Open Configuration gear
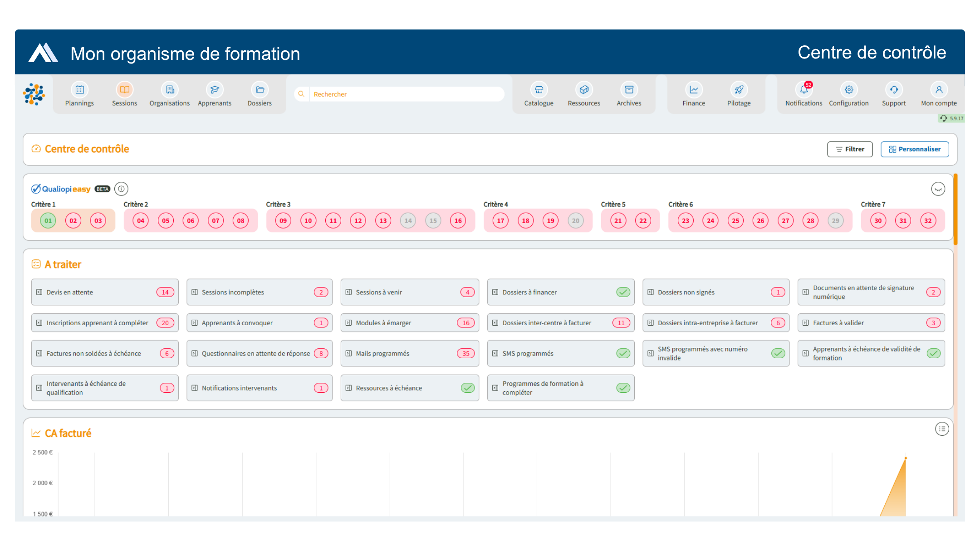Screen dimensions: 980x551 848,94
